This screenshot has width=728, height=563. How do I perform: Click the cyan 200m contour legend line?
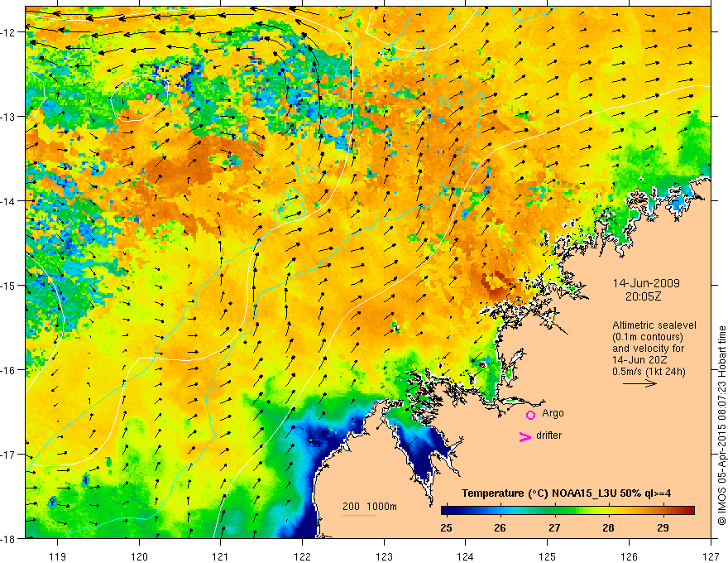[x=358, y=515]
